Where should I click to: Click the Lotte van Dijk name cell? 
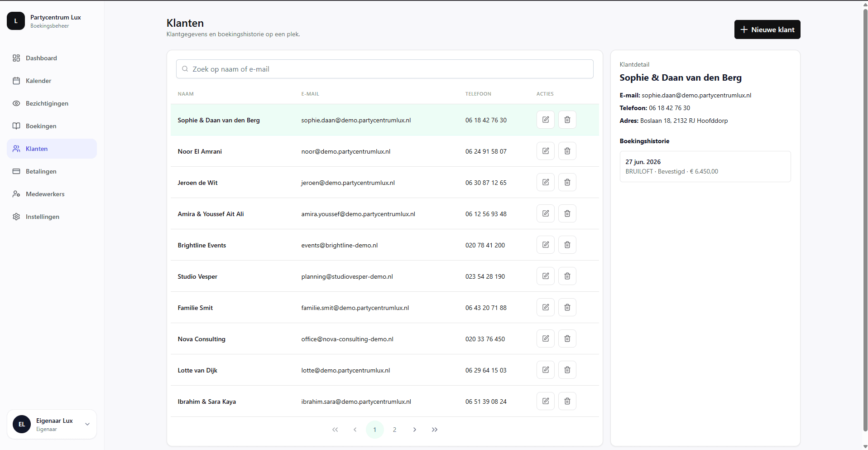197,370
